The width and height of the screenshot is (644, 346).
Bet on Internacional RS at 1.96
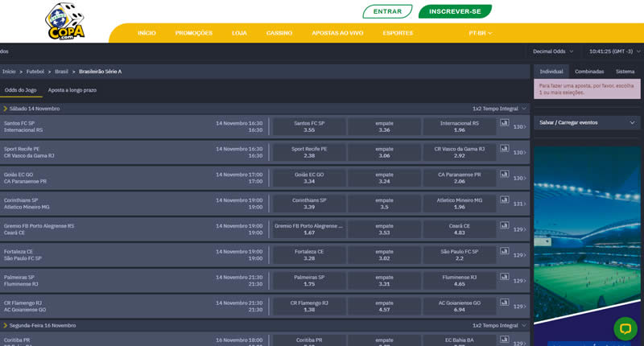[459, 127]
